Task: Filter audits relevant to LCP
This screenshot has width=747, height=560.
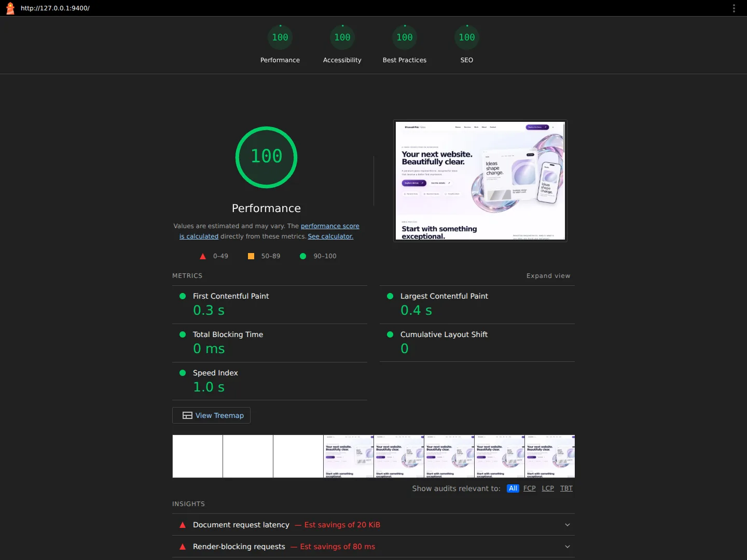Action: tap(548, 488)
